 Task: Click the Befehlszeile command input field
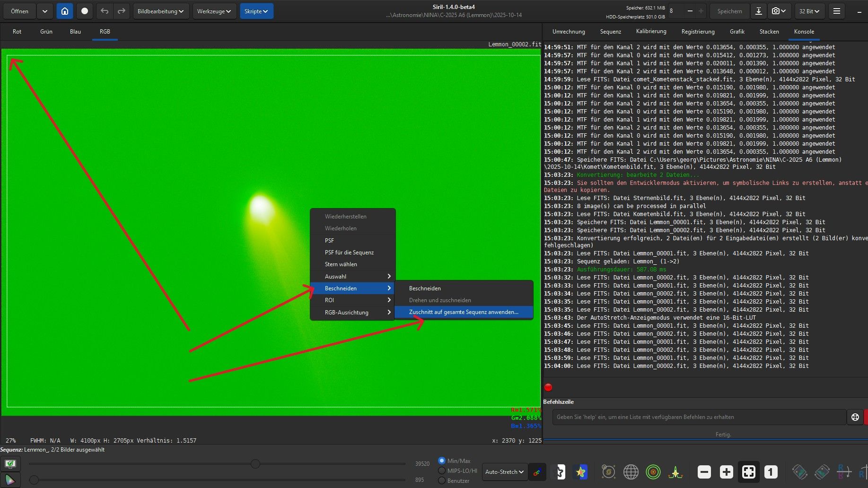[x=699, y=417]
